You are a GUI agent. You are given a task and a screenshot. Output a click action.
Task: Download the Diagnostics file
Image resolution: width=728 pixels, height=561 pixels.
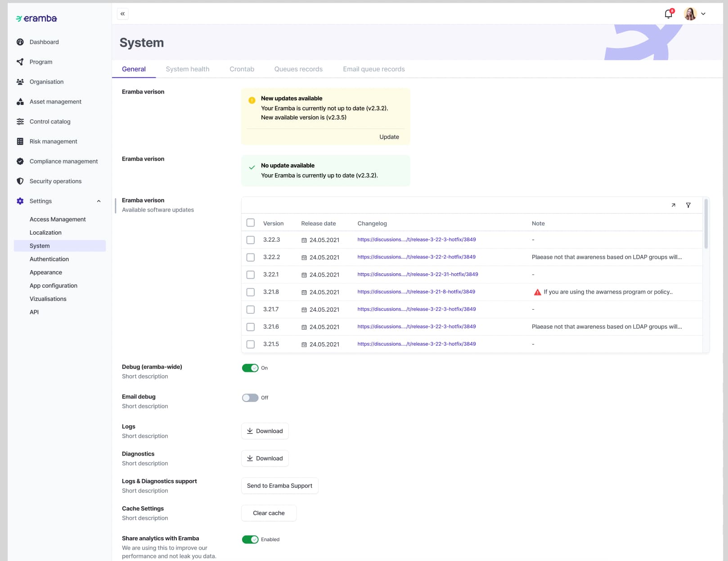(x=265, y=458)
